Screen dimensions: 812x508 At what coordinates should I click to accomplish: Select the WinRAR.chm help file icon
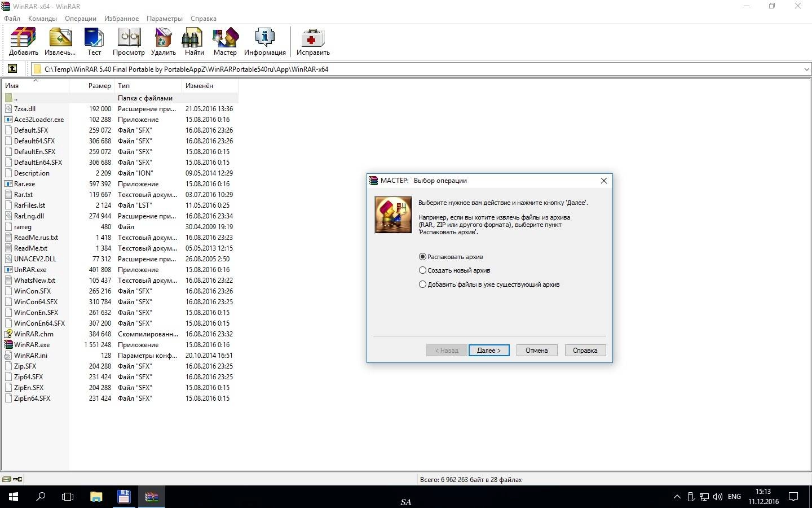(x=8, y=334)
